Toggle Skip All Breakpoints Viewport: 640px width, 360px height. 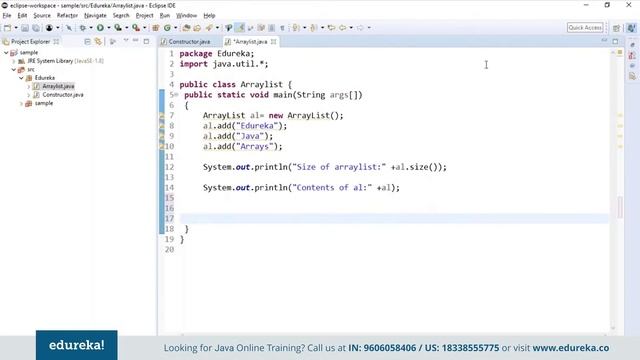[x=69, y=28]
